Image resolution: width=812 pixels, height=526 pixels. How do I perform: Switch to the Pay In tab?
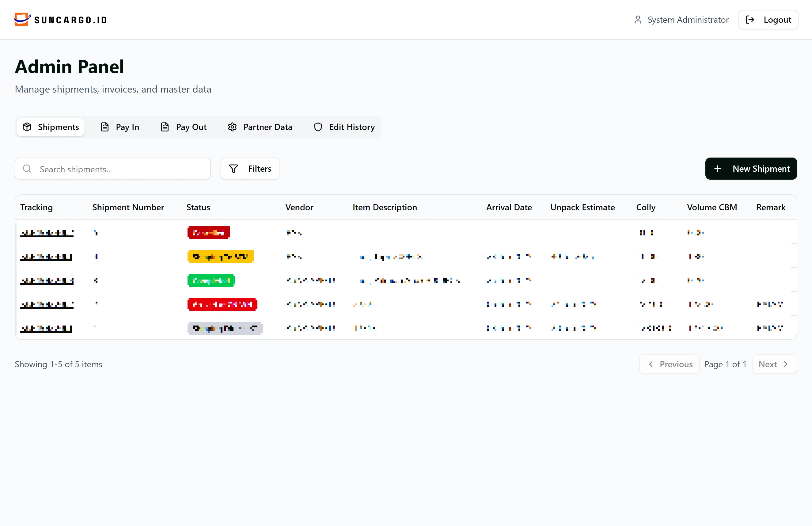[x=120, y=127]
